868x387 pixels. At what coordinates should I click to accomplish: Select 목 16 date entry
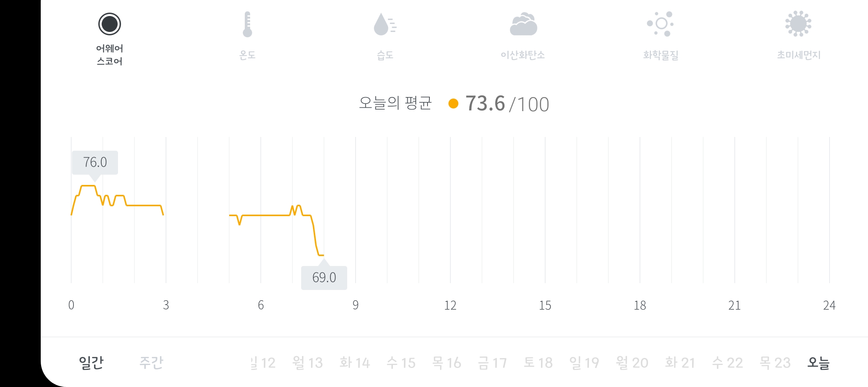(x=447, y=363)
